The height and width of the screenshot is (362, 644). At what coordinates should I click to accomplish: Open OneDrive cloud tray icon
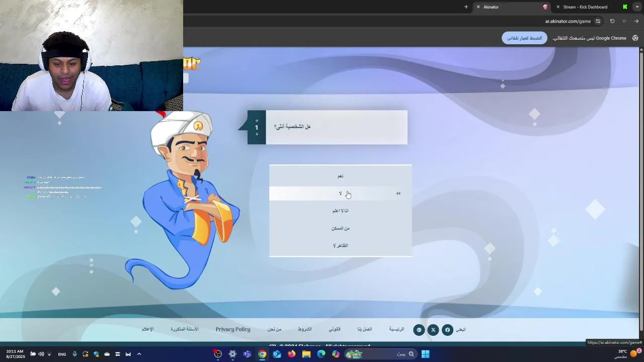pyautogui.click(x=107, y=354)
